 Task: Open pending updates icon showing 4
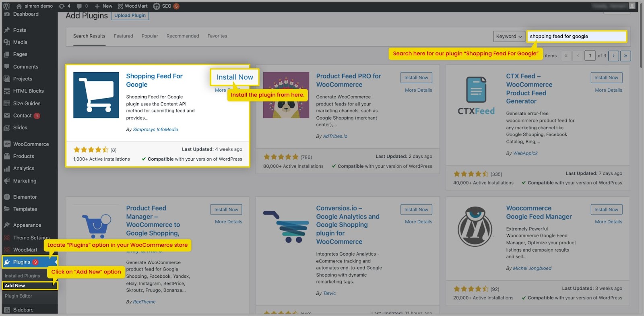(62, 6)
